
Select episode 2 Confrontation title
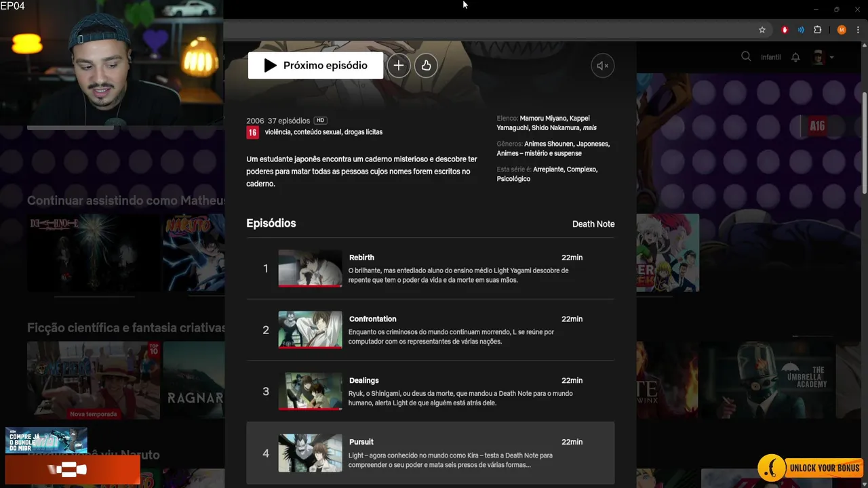[x=372, y=319]
